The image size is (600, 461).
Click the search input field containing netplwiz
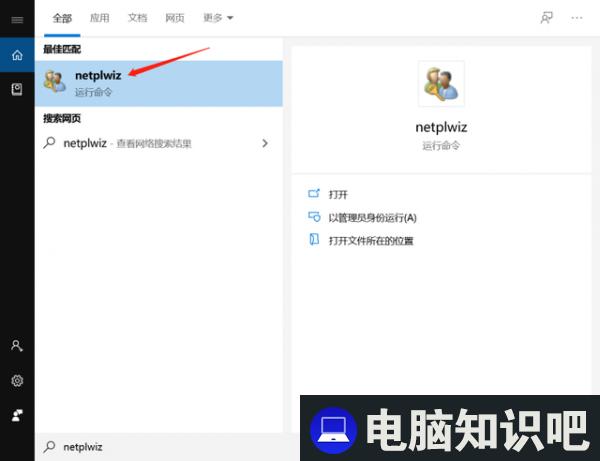167,447
